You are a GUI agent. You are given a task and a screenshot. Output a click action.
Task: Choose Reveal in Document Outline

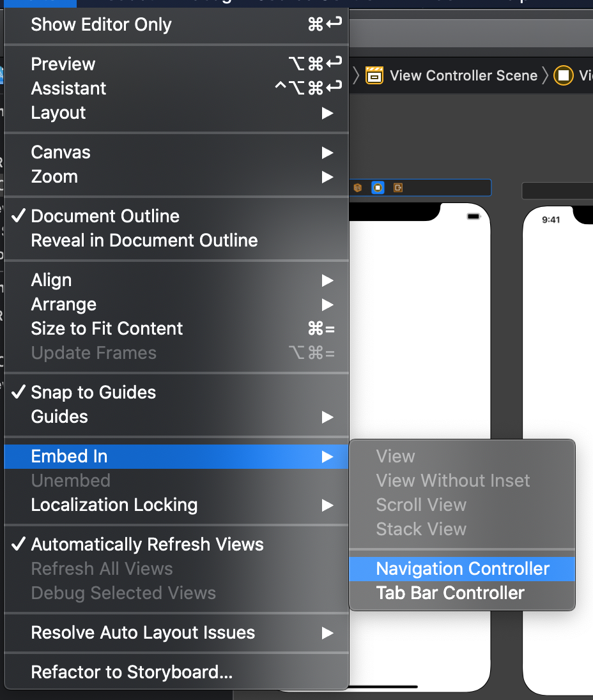click(x=176, y=240)
